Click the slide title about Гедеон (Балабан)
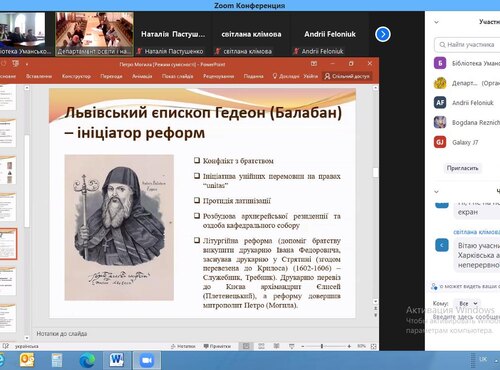The width and height of the screenshot is (500, 370). click(203, 123)
